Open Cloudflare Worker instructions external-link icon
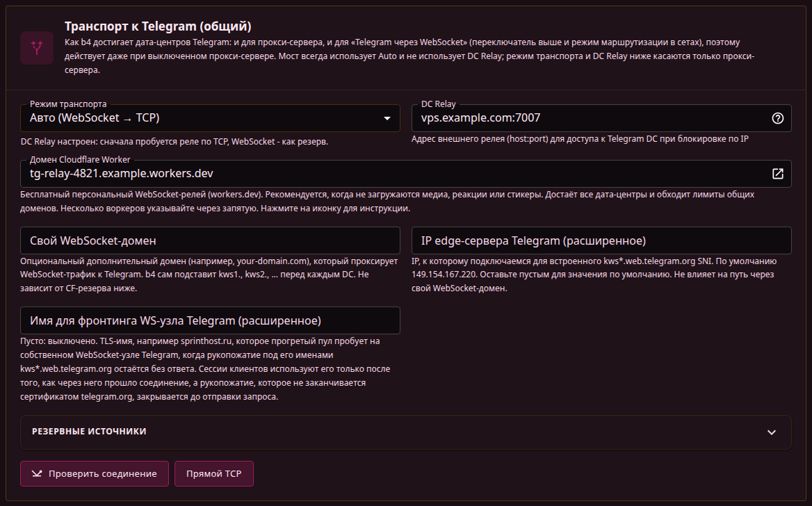812x506 pixels. point(777,174)
